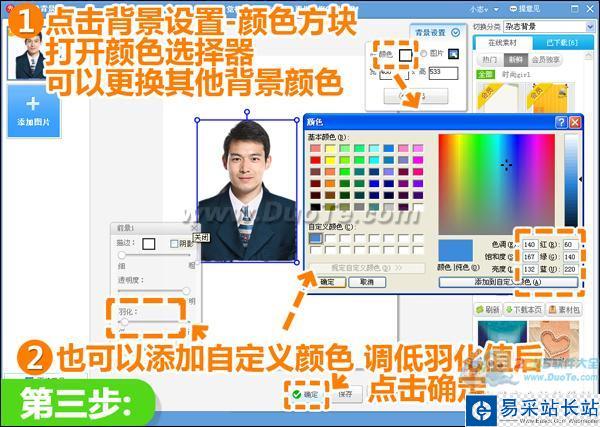Enable the 阴影 shadow checkbox
Image resolution: width=600 pixels, height=427 pixels.
click(x=174, y=243)
